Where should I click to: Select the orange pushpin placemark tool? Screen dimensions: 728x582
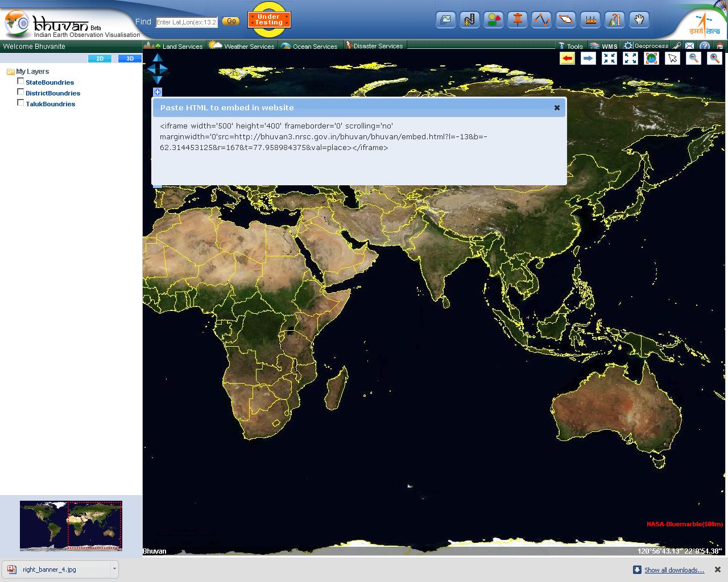[518, 20]
